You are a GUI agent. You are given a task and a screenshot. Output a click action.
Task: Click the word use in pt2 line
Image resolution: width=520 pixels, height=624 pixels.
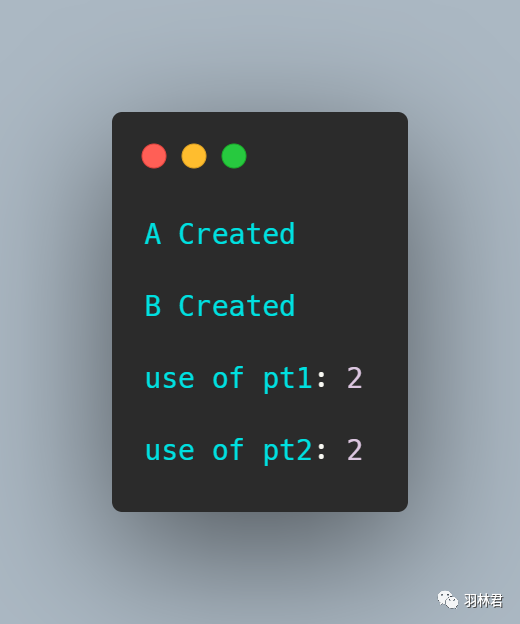pos(170,451)
